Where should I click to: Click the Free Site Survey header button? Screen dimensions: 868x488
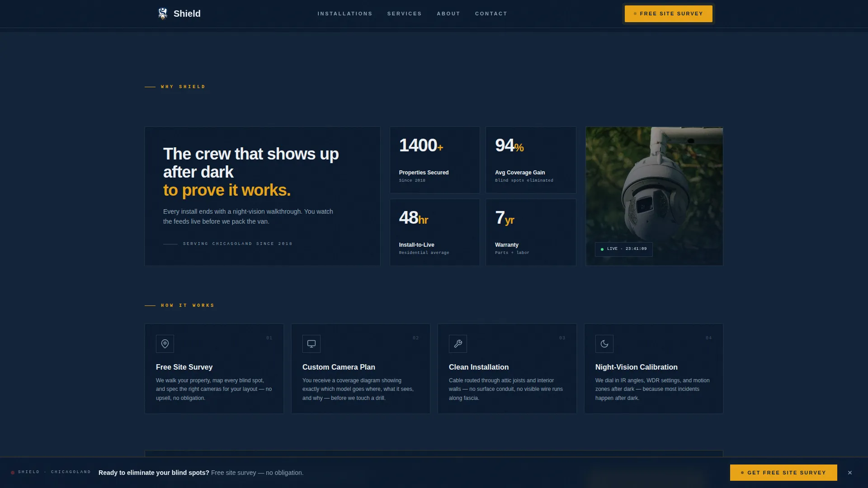[669, 14]
